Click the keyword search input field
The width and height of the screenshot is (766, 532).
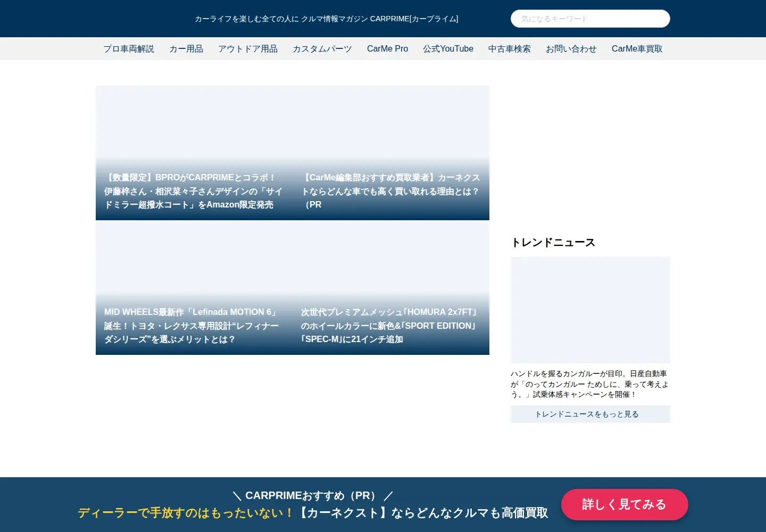pos(590,19)
